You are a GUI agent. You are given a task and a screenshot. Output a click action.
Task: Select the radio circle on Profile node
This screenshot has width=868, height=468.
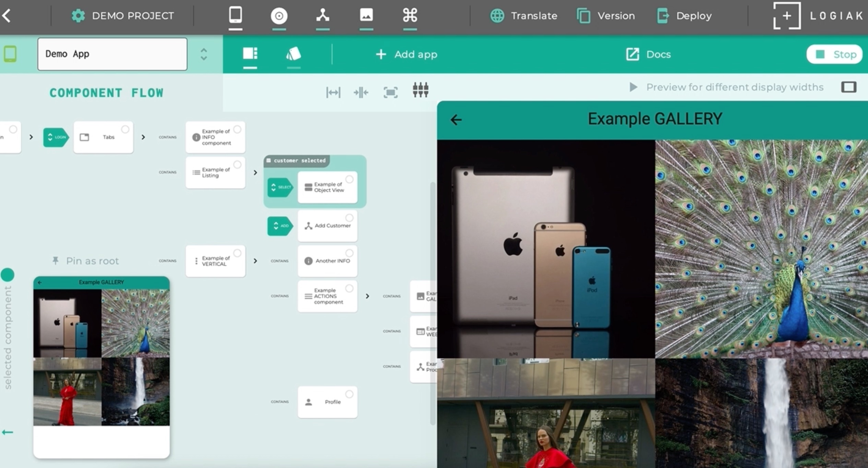[349, 394]
